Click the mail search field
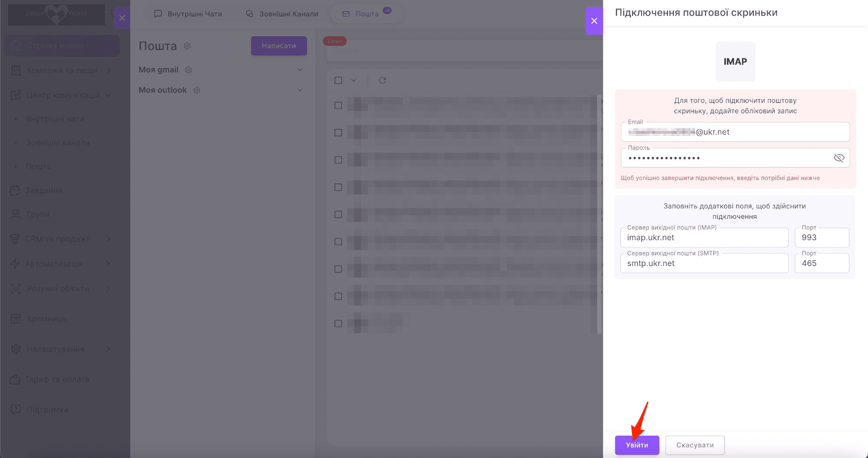 464,50
